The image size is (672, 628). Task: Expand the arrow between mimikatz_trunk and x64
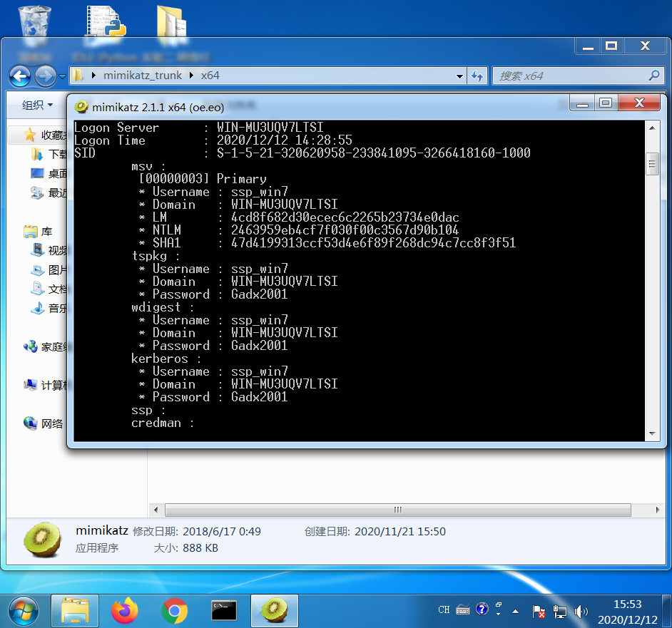point(192,76)
